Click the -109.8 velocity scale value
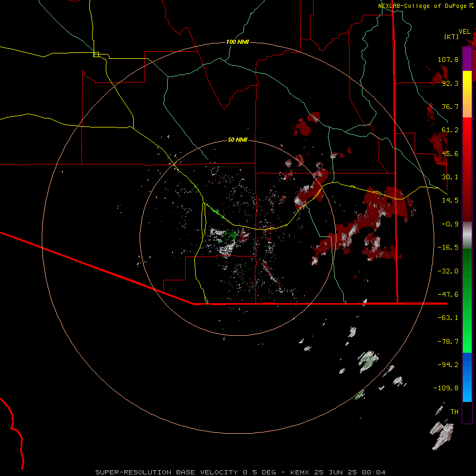The image size is (476, 476). click(x=446, y=388)
